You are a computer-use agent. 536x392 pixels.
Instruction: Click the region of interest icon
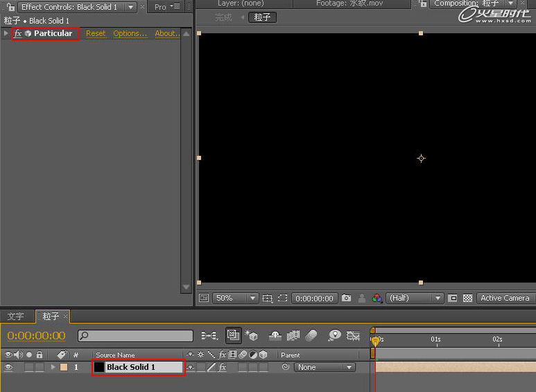coord(452,299)
